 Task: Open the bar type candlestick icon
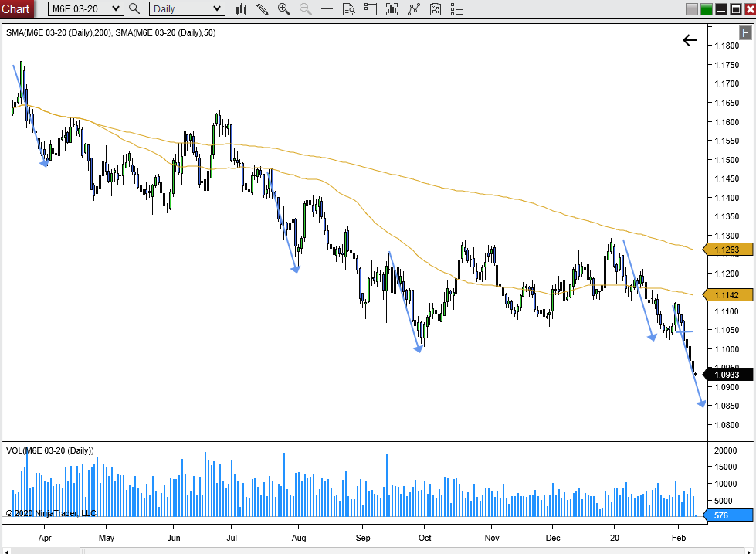click(x=242, y=8)
